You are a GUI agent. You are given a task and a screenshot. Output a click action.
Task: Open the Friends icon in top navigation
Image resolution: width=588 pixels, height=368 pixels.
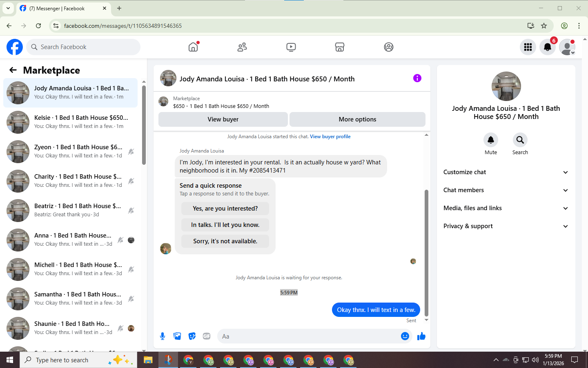pos(242,47)
